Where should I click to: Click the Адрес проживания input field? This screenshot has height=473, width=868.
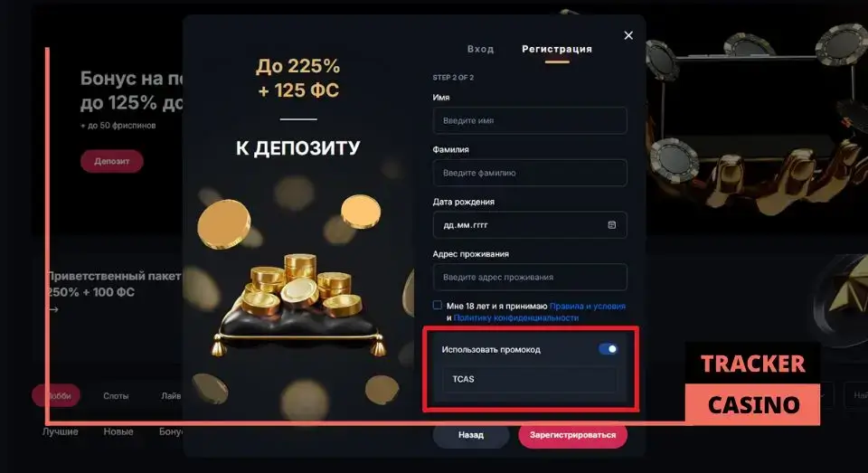[x=530, y=277]
